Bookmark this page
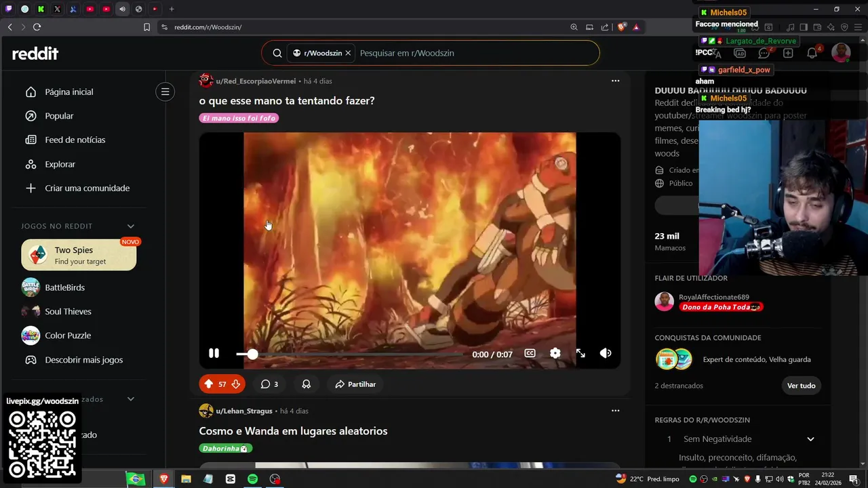This screenshot has width=868, height=488. click(146, 27)
